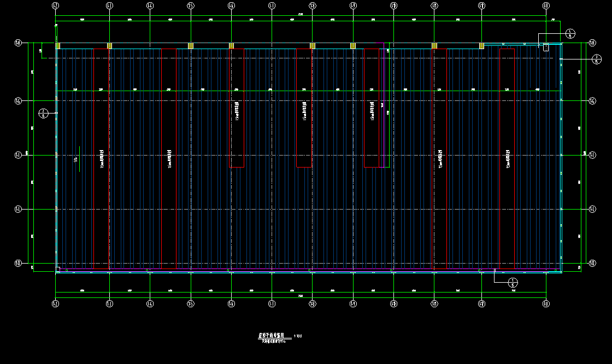Select right-side axis bubble 1-H at top
This screenshot has width=612, height=364.
click(x=592, y=43)
